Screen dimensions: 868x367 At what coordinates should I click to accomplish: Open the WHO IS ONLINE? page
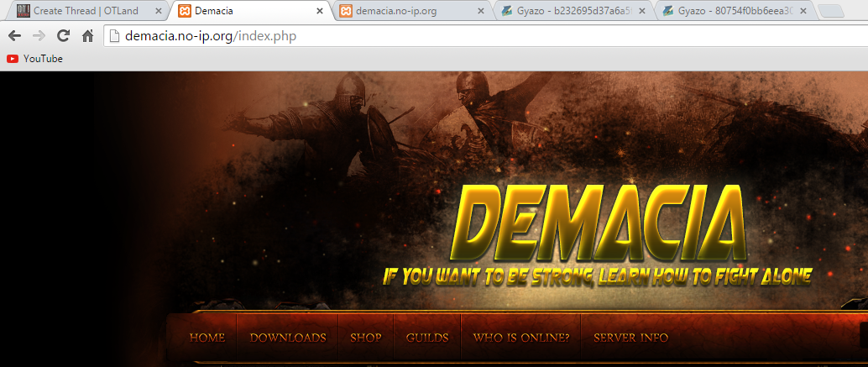tap(521, 338)
